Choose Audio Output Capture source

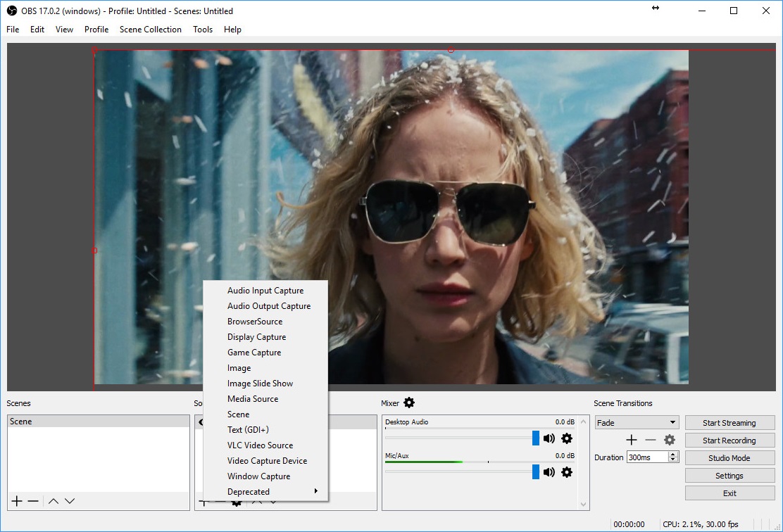tap(265, 306)
